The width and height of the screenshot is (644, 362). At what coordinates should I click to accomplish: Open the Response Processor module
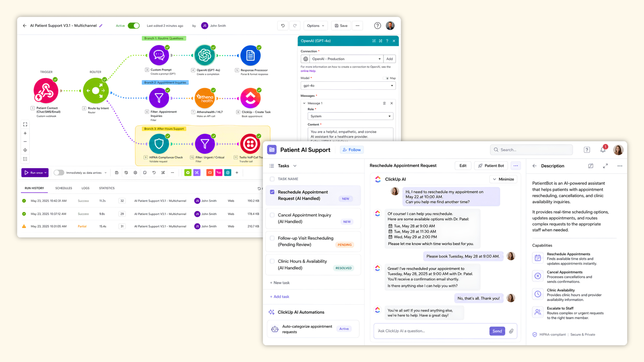pos(250,56)
